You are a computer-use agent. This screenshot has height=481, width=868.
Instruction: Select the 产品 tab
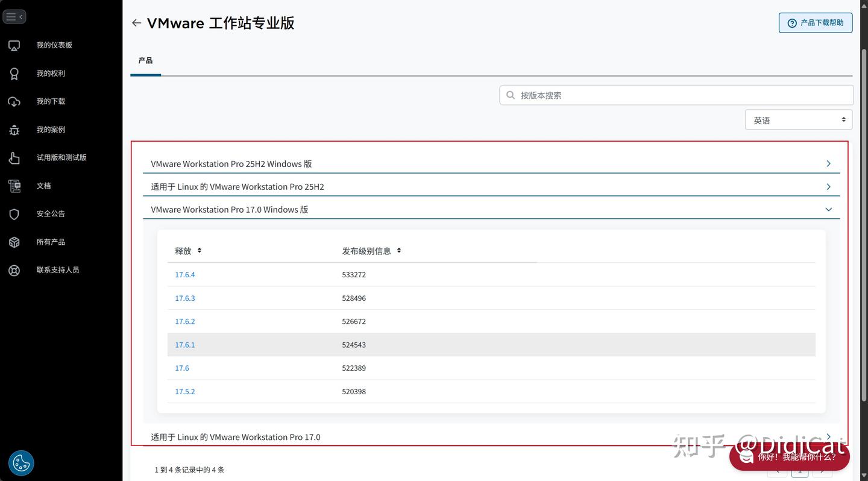click(145, 61)
